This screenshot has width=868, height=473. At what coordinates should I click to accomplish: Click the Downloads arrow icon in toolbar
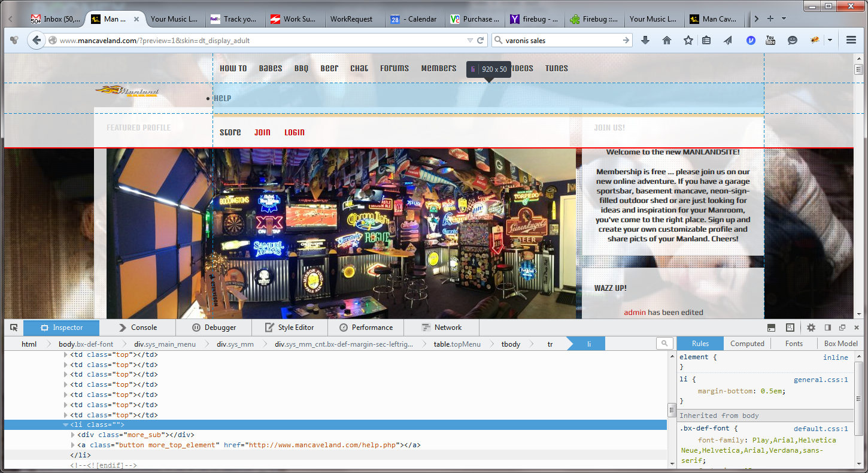tap(645, 40)
